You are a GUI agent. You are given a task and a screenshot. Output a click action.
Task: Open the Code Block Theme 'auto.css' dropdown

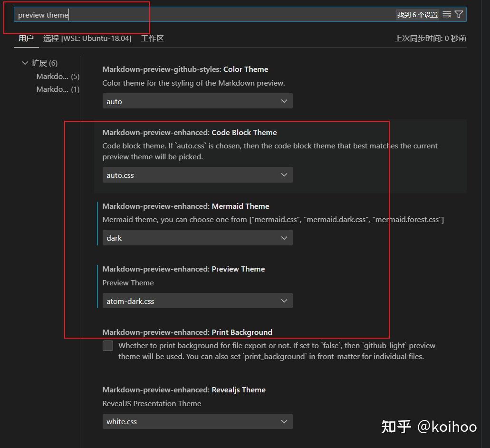click(198, 175)
